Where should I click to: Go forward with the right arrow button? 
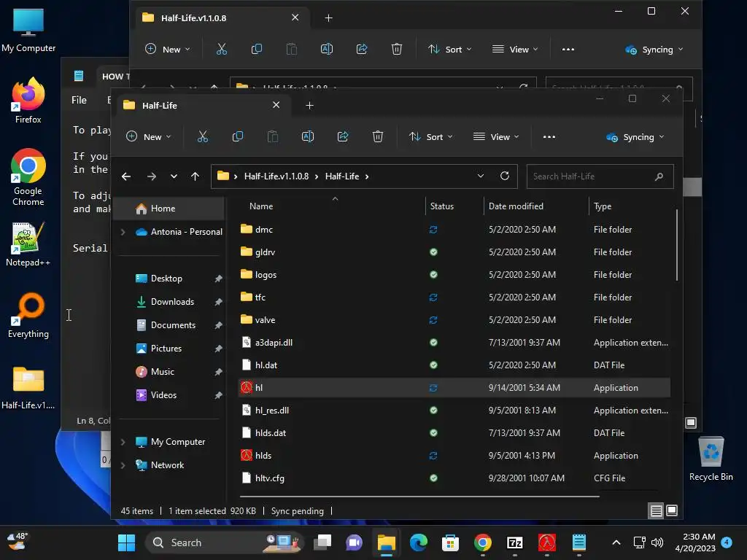pos(152,176)
